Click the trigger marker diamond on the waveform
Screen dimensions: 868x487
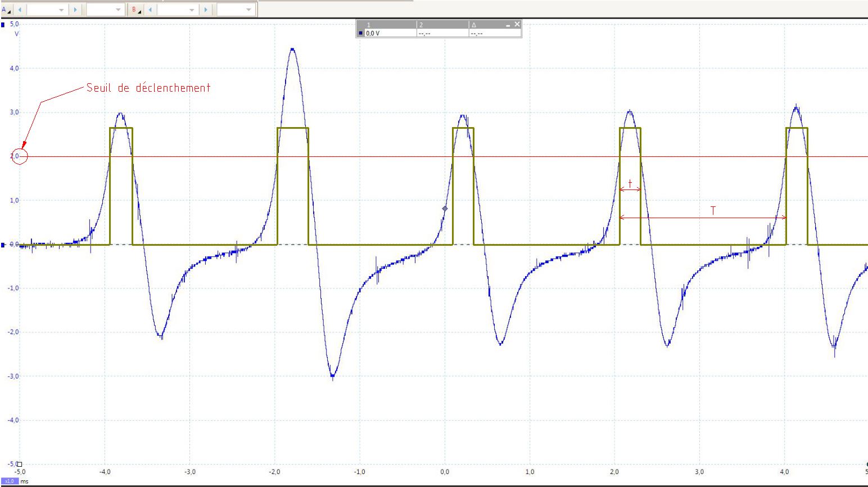[x=445, y=209]
